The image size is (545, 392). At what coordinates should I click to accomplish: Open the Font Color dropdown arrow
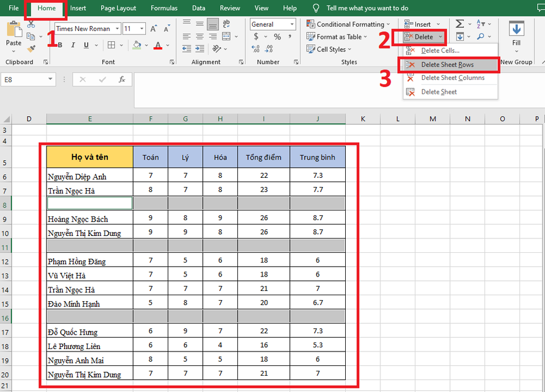(x=168, y=45)
